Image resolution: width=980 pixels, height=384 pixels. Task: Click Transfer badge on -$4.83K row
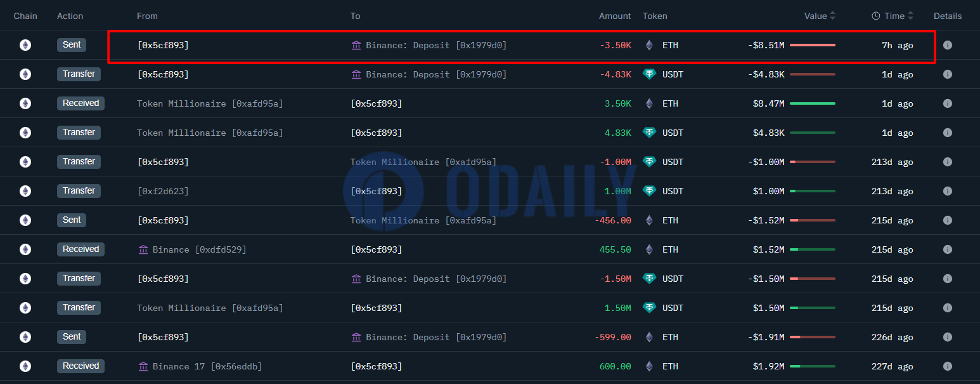click(x=79, y=74)
